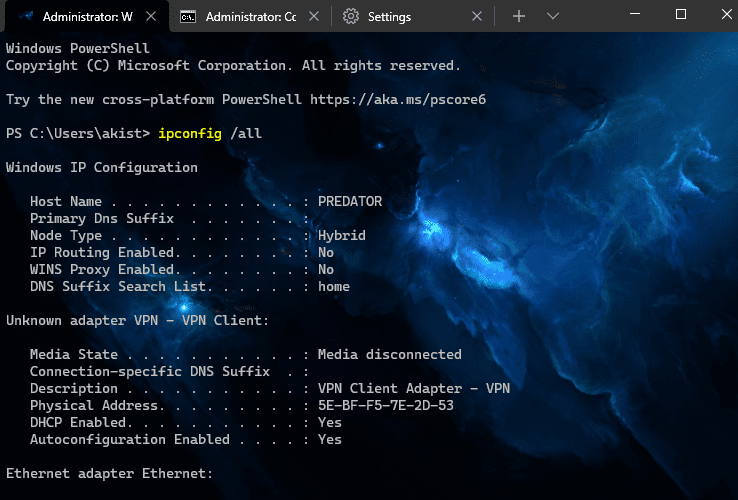Image resolution: width=738 pixels, height=500 pixels.
Task: Click the 'Autoconfiguration Enabled' label
Action: tap(130, 439)
